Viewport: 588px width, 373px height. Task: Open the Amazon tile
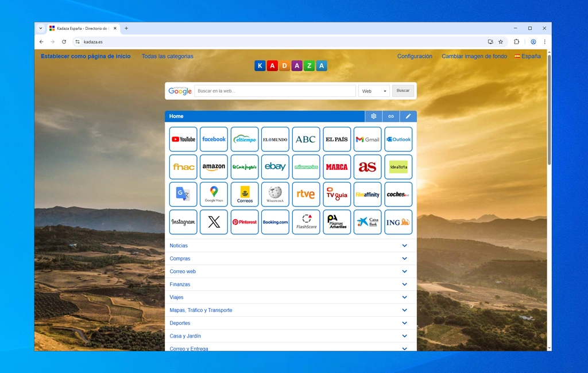click(214, 167)
